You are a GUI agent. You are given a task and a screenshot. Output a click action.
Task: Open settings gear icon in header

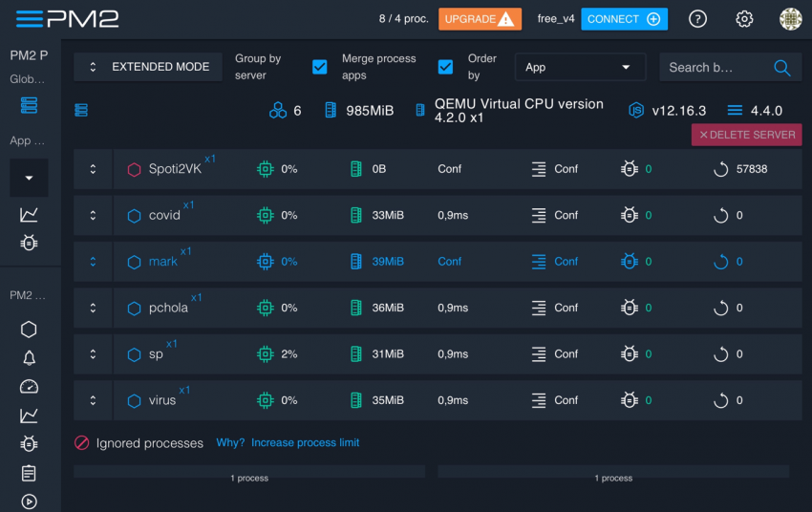coord(744,19)
